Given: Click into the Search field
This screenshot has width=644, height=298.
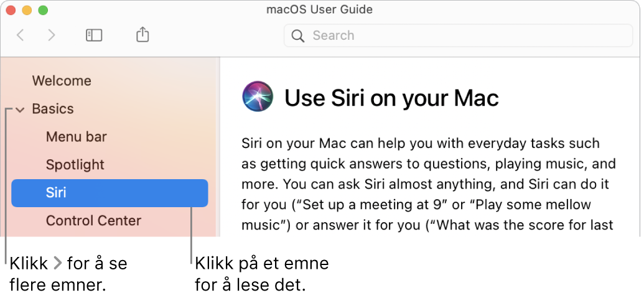Looking at the screenshot, I should (458, 35).
